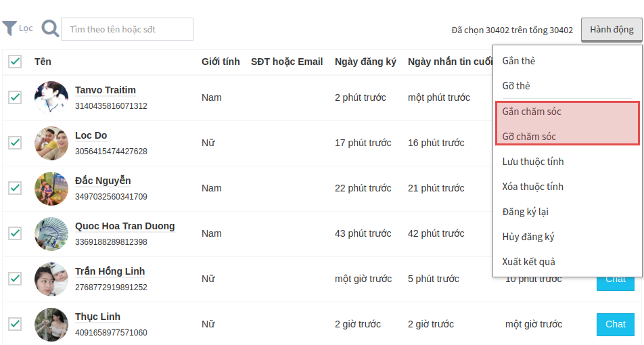Open the Trần Hồng Linh name link

(x=110, y=271)
